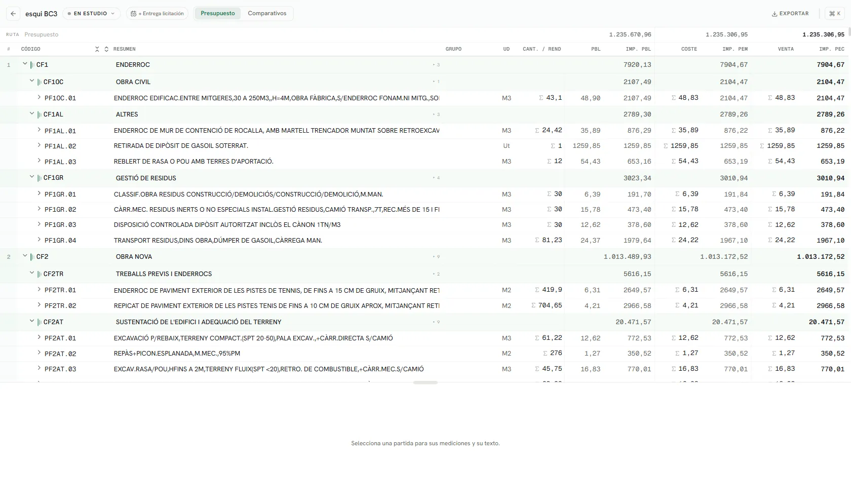This screenshot has height=504, width=851.
Task: Collapse the CF2TR subchapter
Action: (x=32, y=273)
